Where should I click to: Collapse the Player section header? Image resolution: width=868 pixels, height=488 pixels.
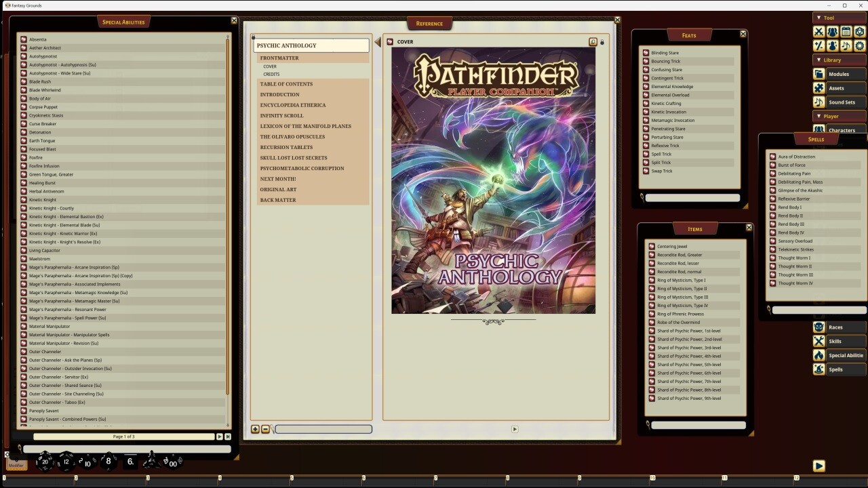coord(831,116)
